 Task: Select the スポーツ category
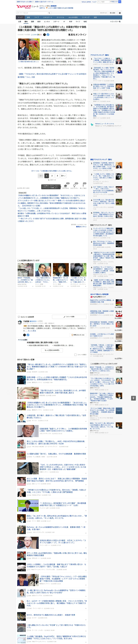56,21
